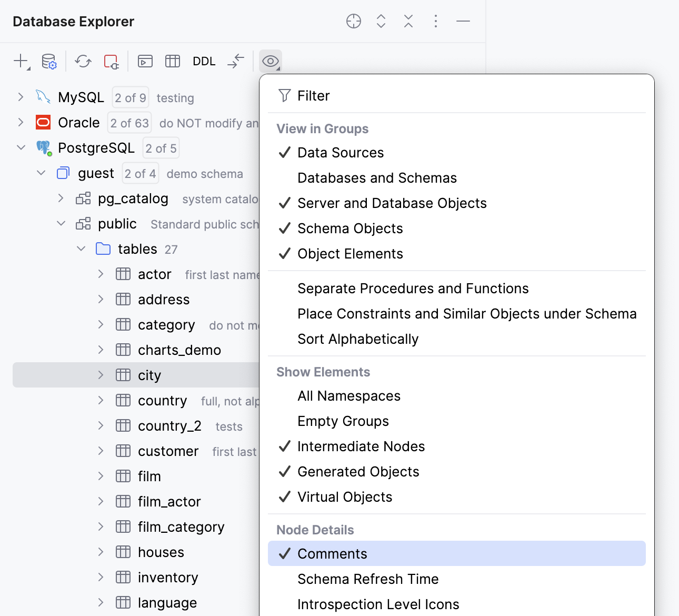Screen dimensions: 679x616
Task: Click the table editor toolbar icon
Action: (x=173, y=61)
